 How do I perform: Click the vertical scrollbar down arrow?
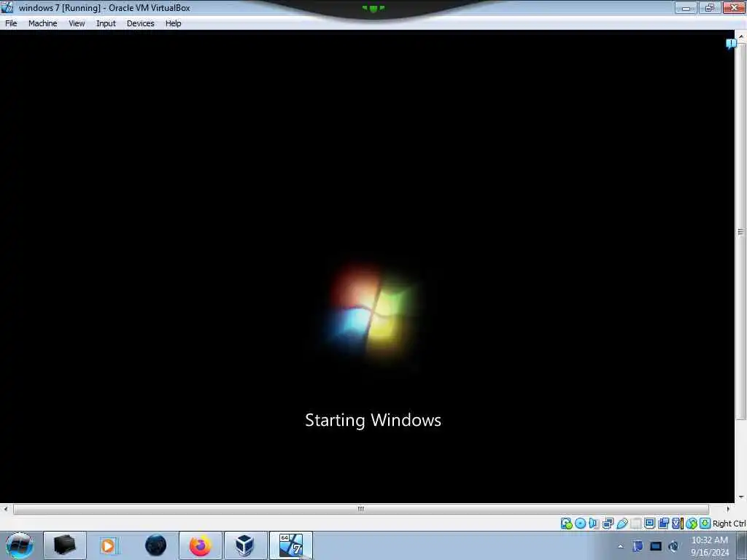coord(741,497)
